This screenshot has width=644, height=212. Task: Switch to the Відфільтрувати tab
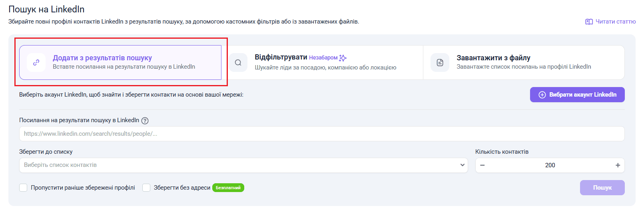(x=322, y=62)
